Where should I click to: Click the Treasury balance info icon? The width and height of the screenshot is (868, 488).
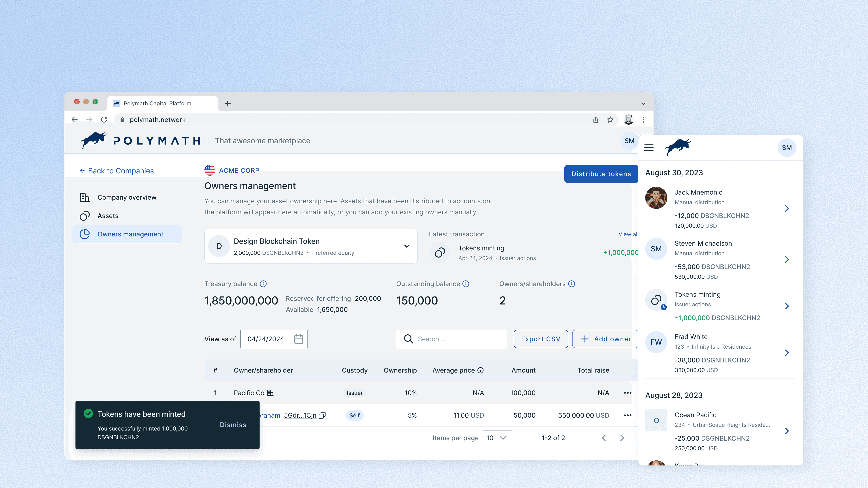click(x=263, y=284)
